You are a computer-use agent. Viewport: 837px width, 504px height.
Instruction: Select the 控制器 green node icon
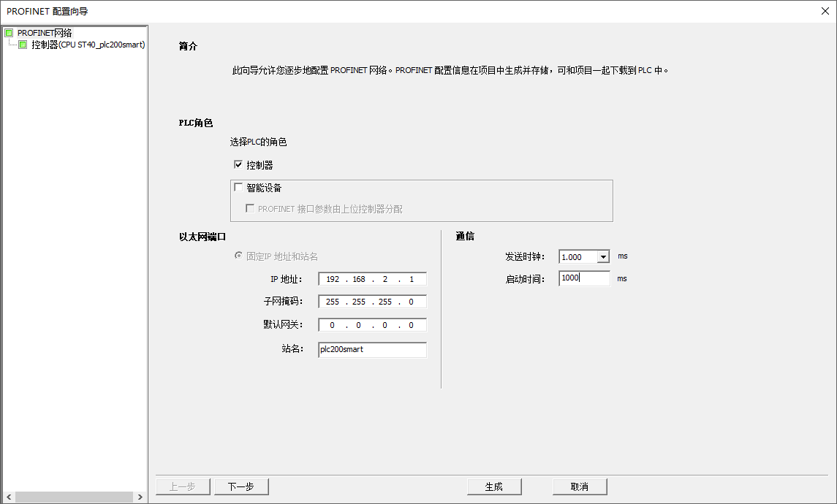(23, 45)
